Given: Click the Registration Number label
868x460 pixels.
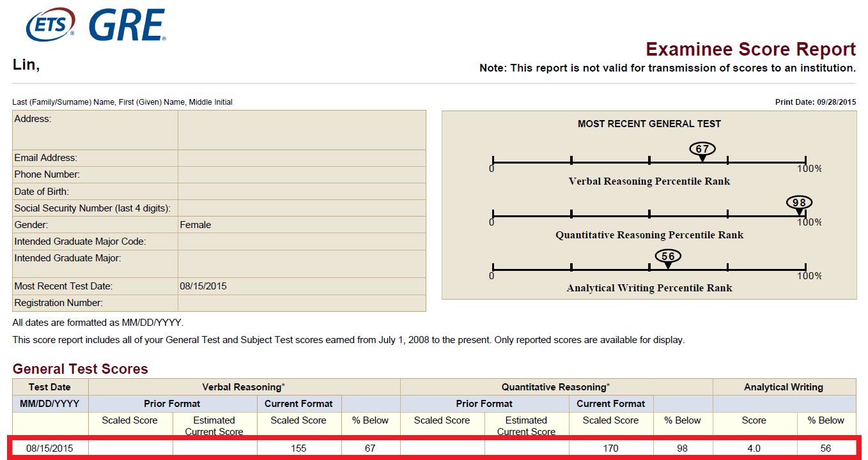Looking at the screenshot, I should click(x=58, y=303).
